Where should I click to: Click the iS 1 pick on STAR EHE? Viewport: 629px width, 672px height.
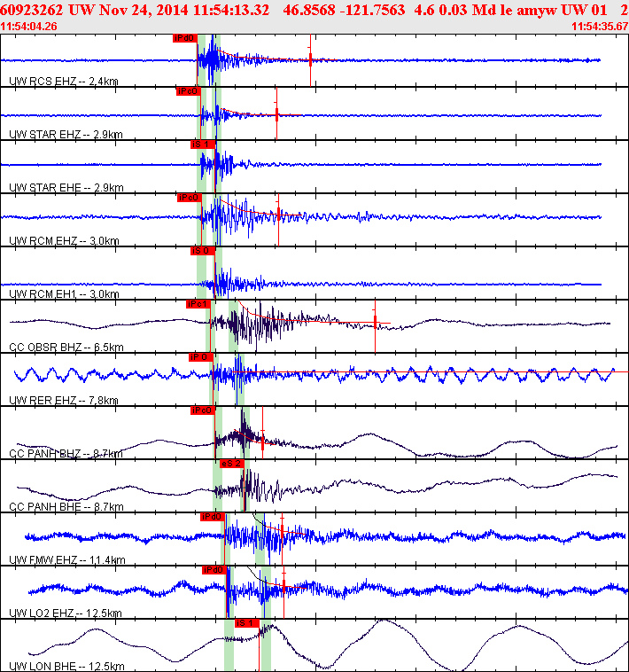click(203, 145)
